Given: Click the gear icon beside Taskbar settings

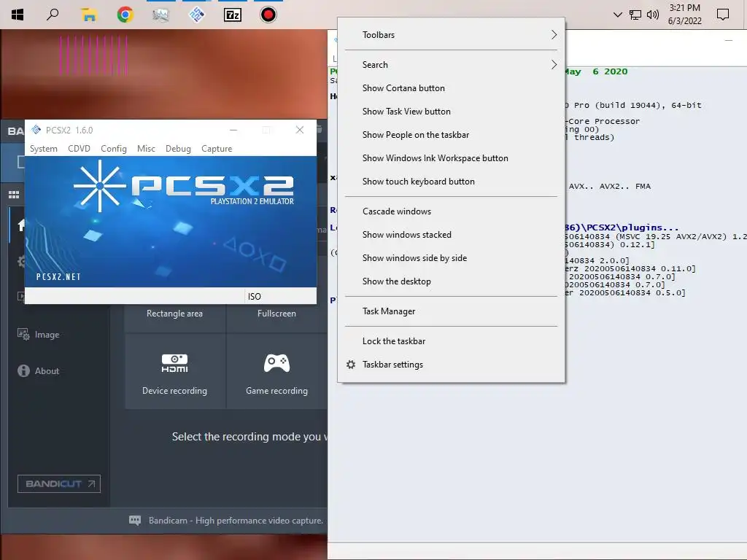Looking at the screenshot, I should point(351,365).
